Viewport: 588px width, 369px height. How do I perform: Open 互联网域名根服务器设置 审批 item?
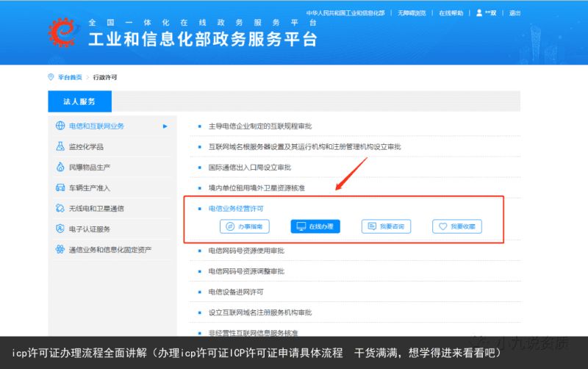coord(305,146)
